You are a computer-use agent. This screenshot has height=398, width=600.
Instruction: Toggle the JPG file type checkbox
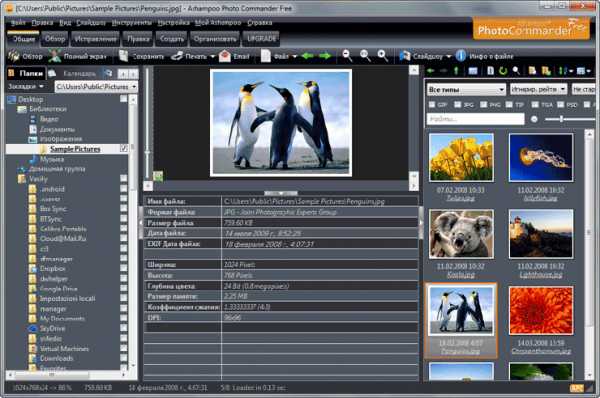pyautogui.click(x=457, y=104)
